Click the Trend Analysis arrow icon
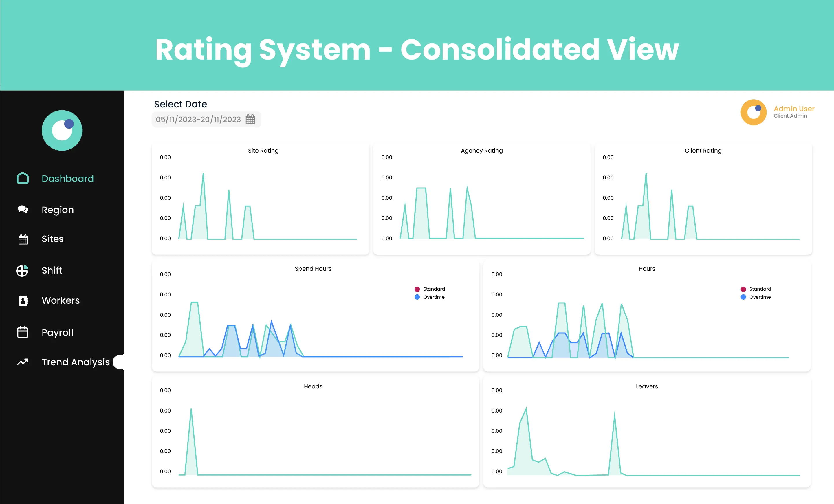834x504 pixels. coord(23,362)
